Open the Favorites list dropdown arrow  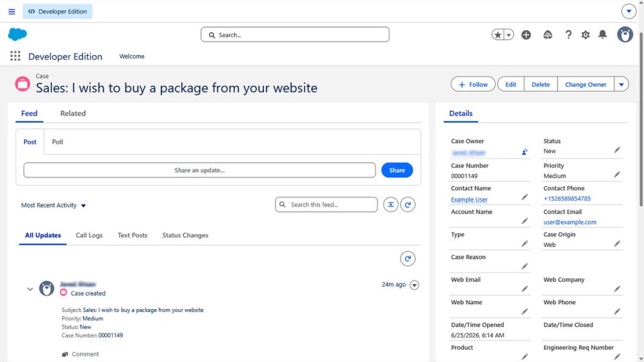click(x=508, y=35)
